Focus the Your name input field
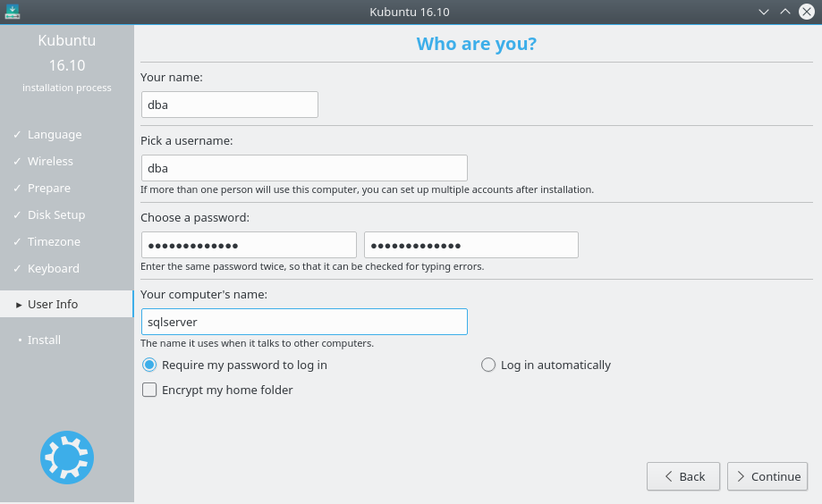 (230, 105)
